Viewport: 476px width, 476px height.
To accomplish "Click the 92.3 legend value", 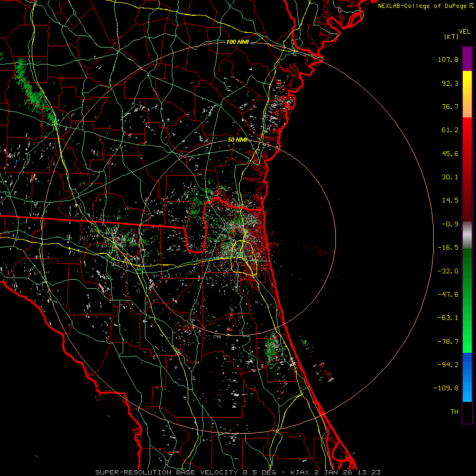I will 450,83.
